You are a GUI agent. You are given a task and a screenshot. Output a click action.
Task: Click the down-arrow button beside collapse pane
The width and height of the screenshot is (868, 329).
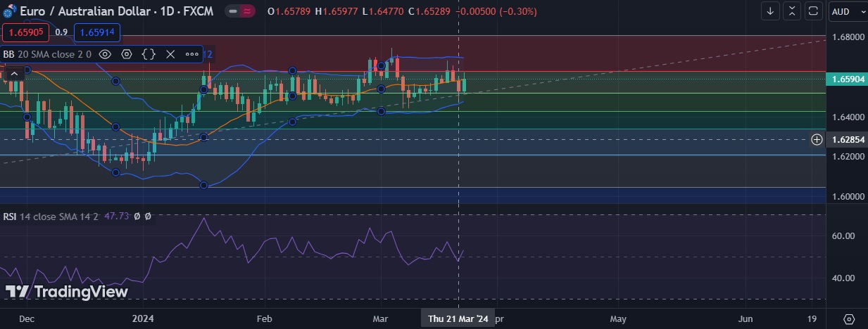tap(770, 11)
